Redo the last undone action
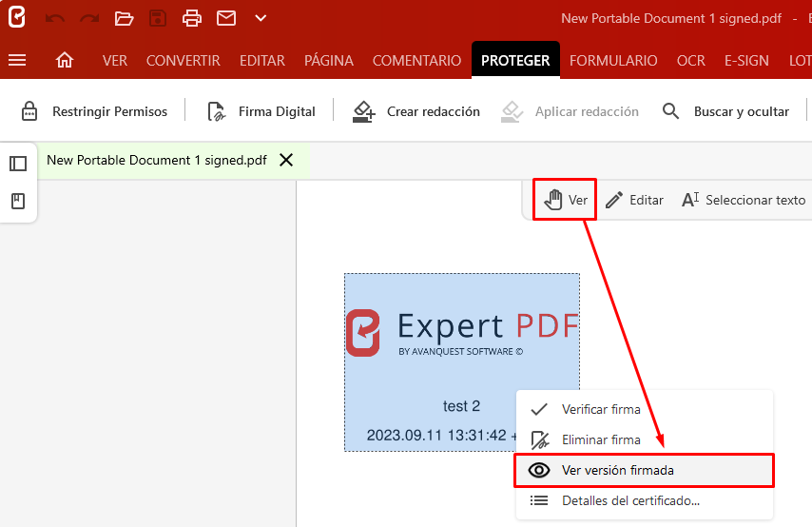Viewport: 812px width, 527px height. point(89,19)
